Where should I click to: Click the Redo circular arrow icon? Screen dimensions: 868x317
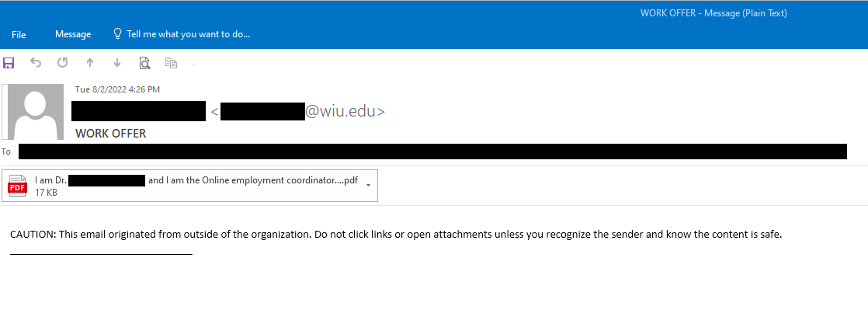click(x=63, y=63)
